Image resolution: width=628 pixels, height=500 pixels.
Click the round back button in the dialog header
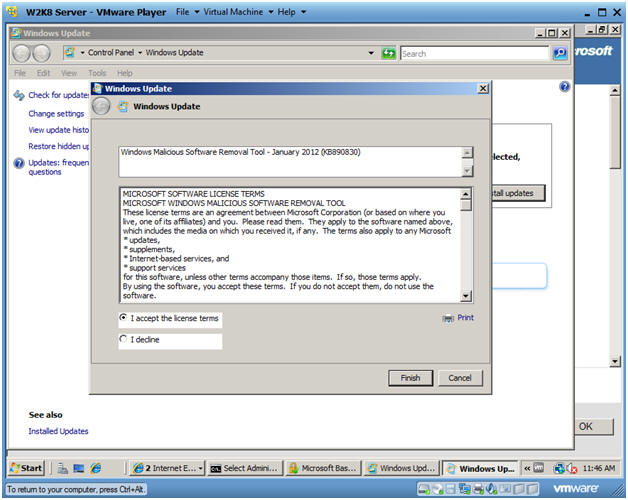click(x=101, y=106)
